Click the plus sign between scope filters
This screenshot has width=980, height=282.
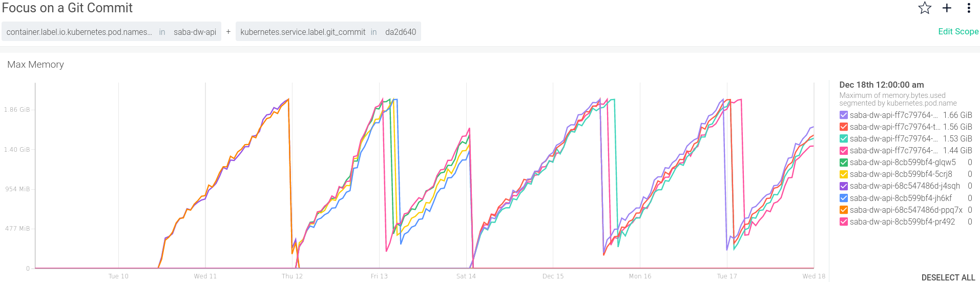point(228,32)
